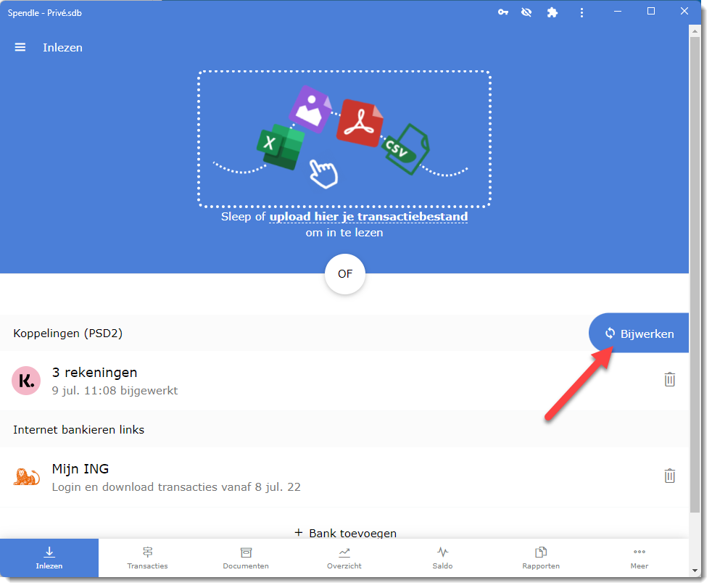Screen dimensions: 712x588
Task: Toggle the hide amounts eye icon
Action: point(526,12)
